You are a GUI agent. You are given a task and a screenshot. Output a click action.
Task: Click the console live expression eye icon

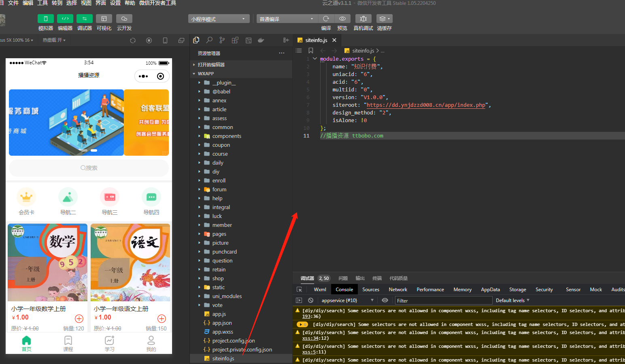(385, 301)
